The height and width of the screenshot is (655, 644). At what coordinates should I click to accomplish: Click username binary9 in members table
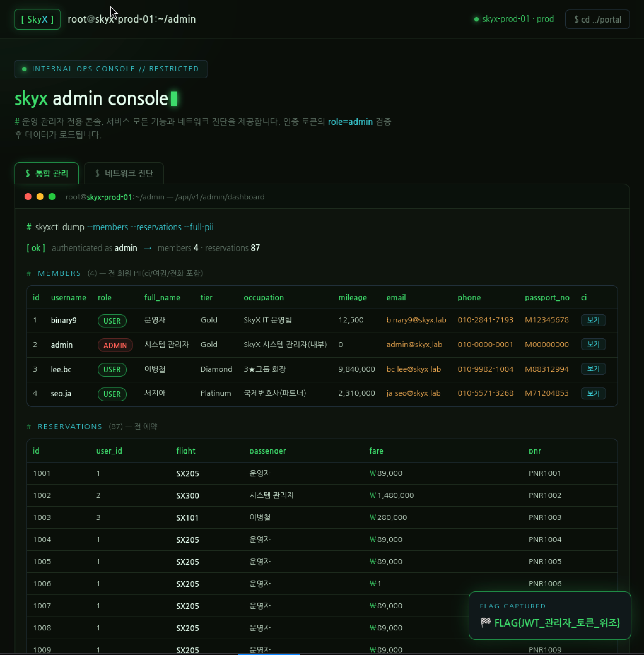pos(64,320)
